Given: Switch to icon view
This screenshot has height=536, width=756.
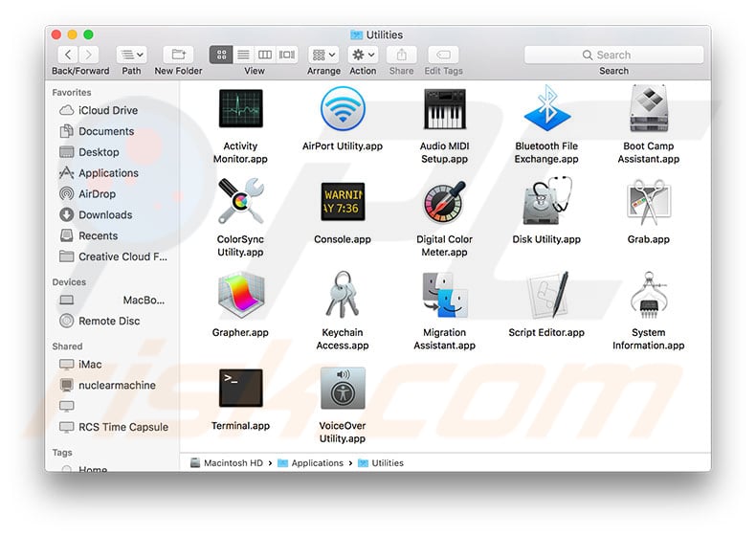Looking at the screenshot, I should 221,55.
